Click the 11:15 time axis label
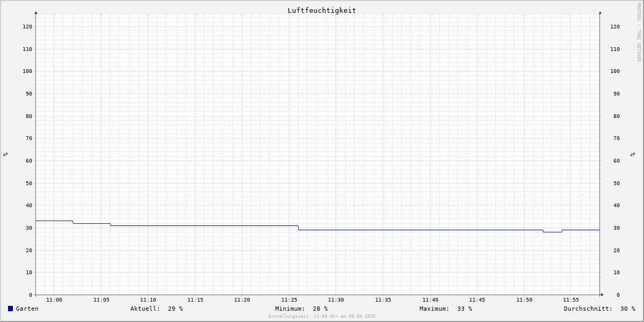The height and width of the screenshot is (322, 644). pos(195,300)
